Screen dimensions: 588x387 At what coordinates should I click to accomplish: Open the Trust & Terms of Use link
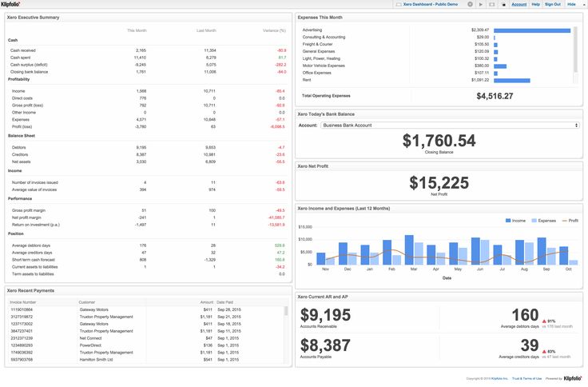pyautogui.click(x=526, y=378)
